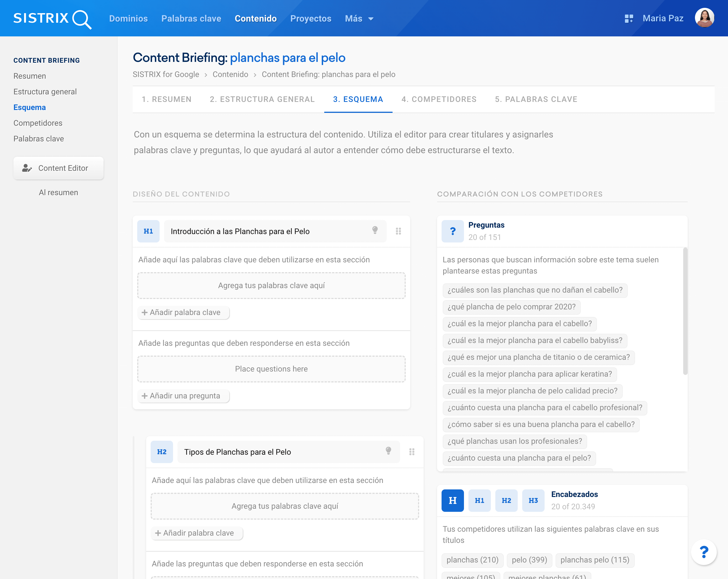Click the lightbulb icon in the H2 heading

coord(388,451)
